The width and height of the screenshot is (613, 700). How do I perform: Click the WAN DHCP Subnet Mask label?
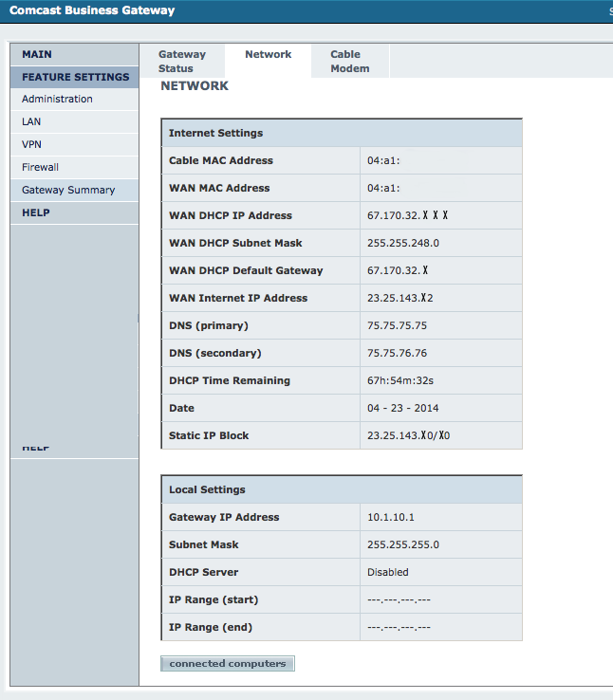(235, 244)
